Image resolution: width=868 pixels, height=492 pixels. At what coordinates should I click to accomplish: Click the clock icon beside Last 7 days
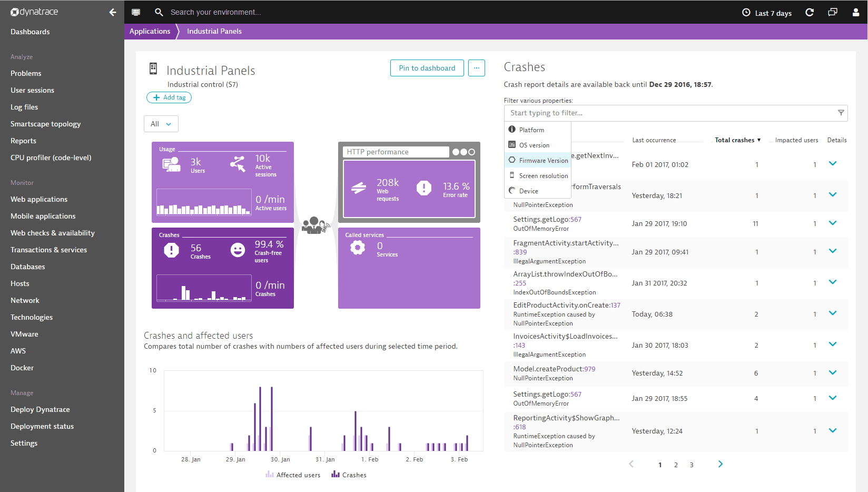746,13
